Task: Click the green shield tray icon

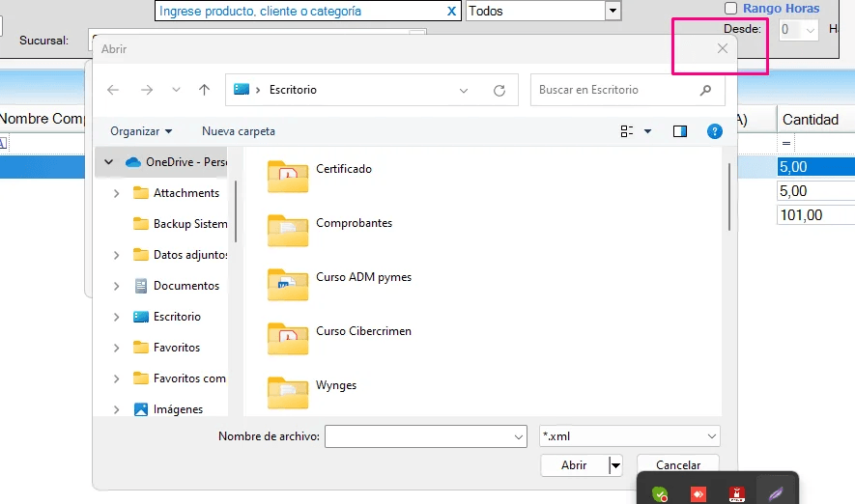Action: [660, 493]
